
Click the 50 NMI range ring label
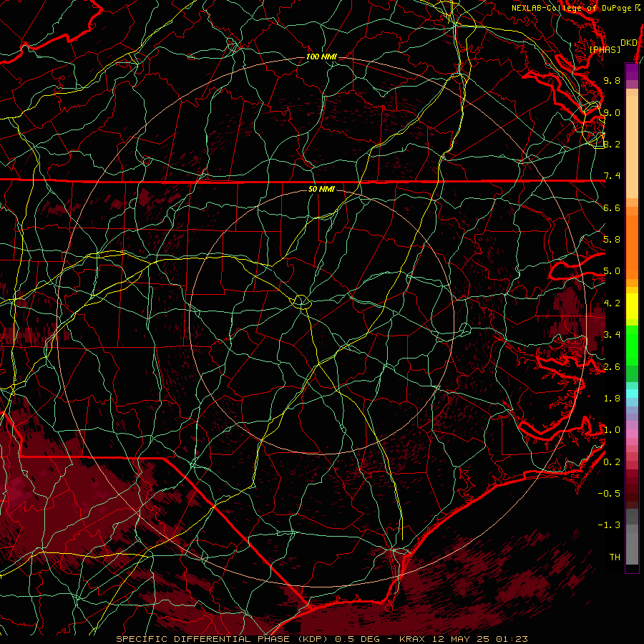coord(321,189)
